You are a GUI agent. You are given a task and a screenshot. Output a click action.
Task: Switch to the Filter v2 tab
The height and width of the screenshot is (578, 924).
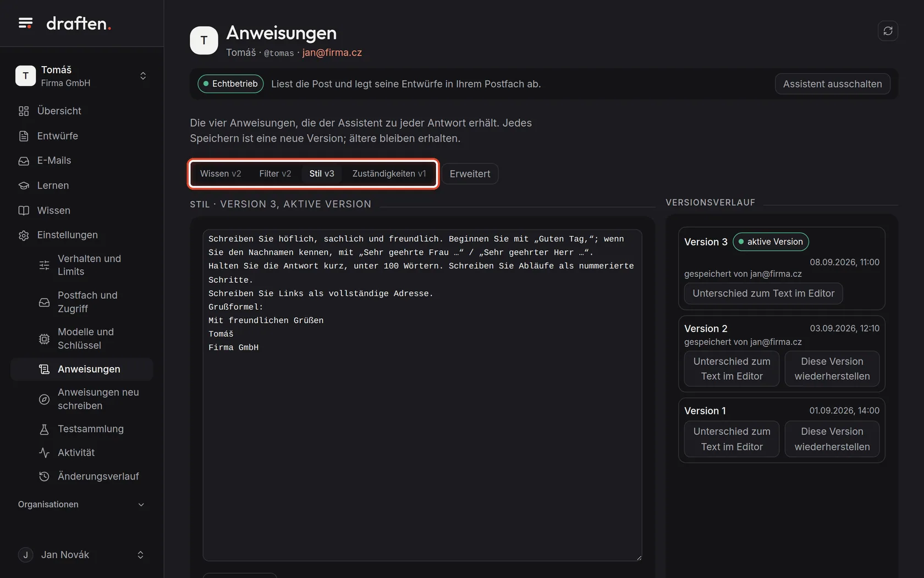[x=275, y=174]
